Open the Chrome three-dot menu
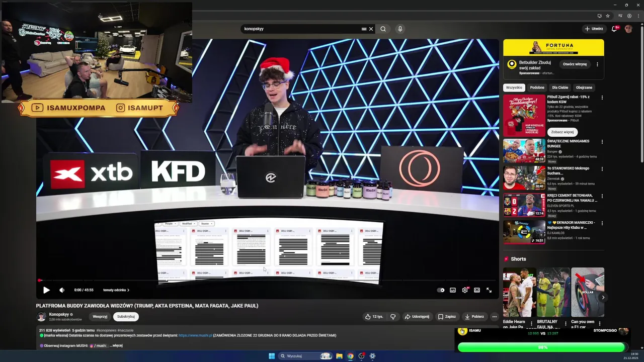Image resolution: width=644 pixels, height=362 pixels. pos(637,16)
